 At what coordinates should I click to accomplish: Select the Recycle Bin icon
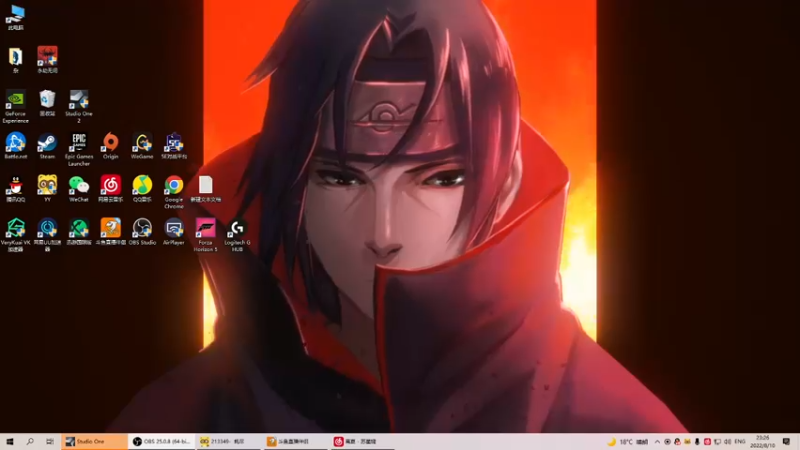pyautogui.click(x=47, y=103)
